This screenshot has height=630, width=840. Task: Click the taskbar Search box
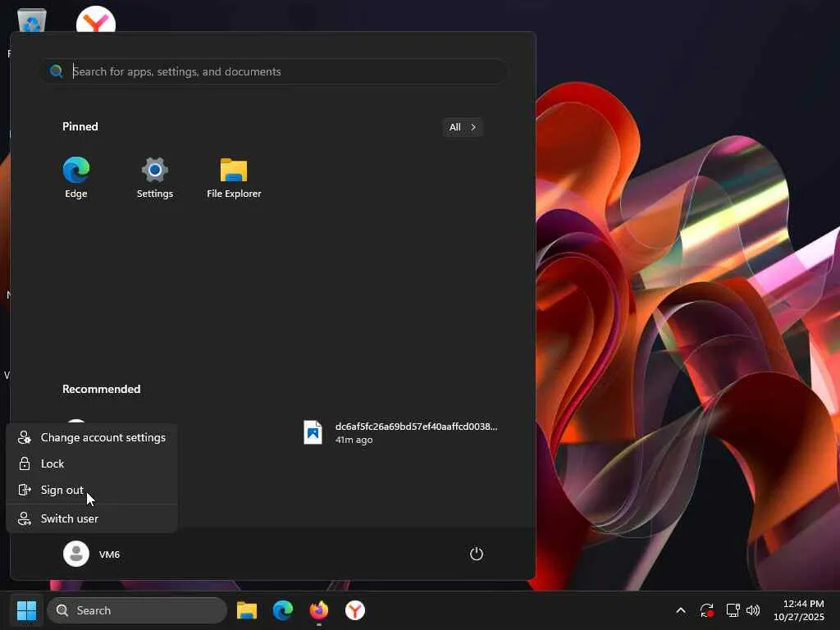tap(137, 610)
